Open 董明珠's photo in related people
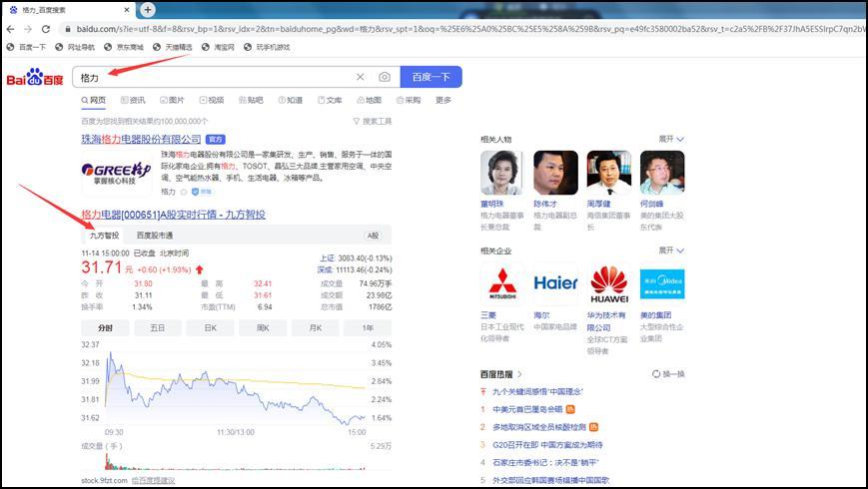 coord(502,173)
